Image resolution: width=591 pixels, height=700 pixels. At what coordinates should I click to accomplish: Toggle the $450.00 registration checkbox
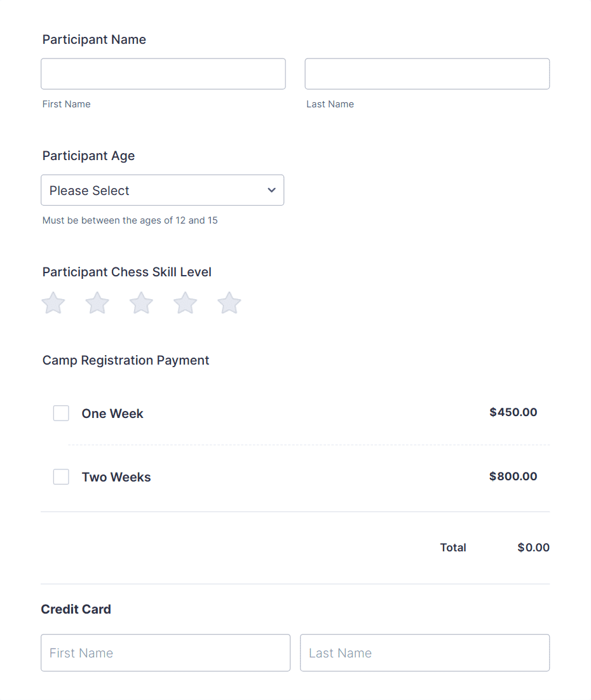60,413
